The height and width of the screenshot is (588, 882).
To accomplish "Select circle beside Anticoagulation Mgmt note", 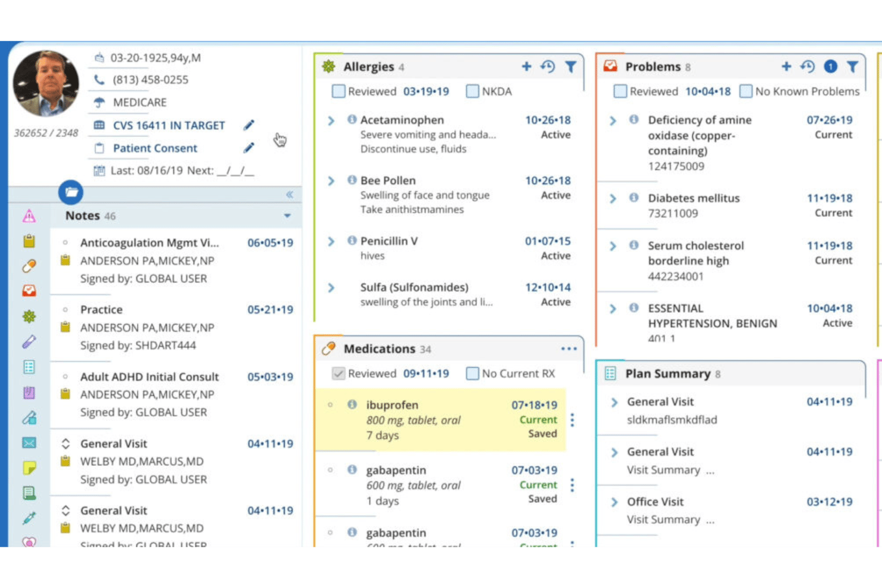I will pos(66,242).
